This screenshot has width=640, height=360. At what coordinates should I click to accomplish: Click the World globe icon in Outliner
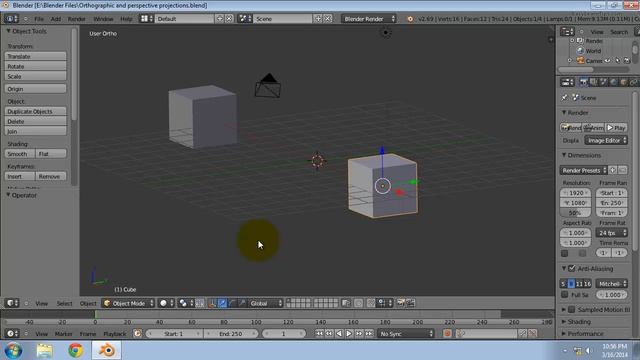(x=580, y=51)
